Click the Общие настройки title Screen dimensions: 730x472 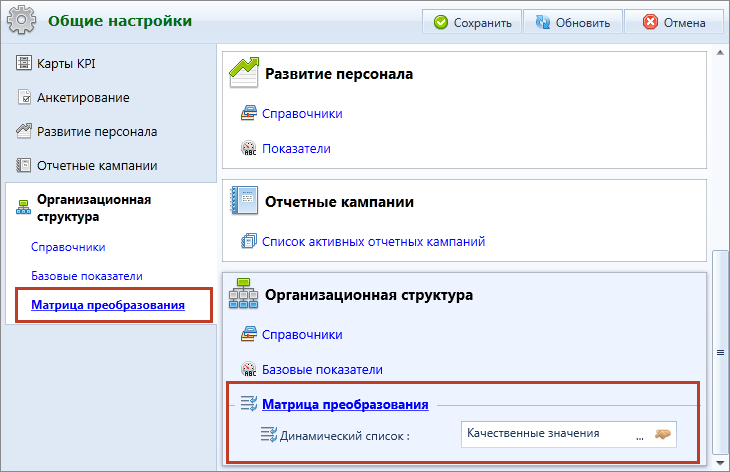click(x=120, y=21)
